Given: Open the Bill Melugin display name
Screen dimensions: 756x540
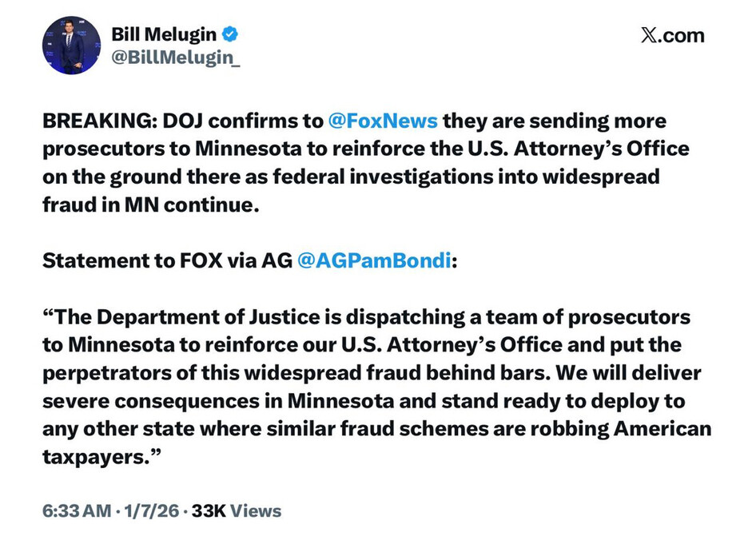Looking at the screenshot, I should coord(164,34).
